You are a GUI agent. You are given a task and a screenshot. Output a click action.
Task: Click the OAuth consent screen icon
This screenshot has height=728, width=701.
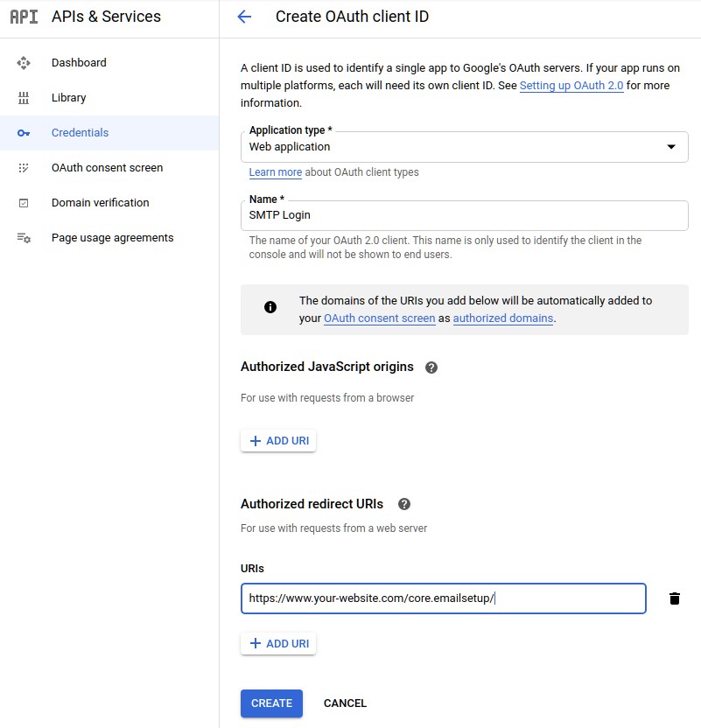click(24, 168)
